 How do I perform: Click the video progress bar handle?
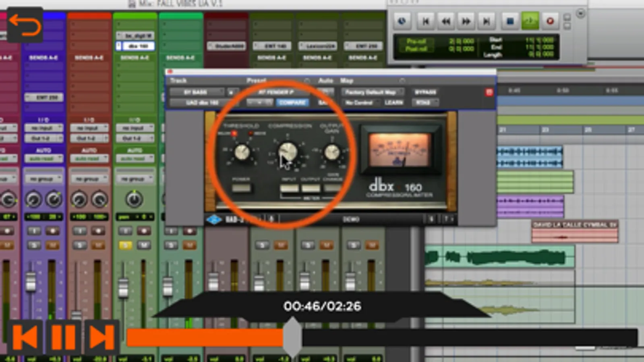click(292, 337)
